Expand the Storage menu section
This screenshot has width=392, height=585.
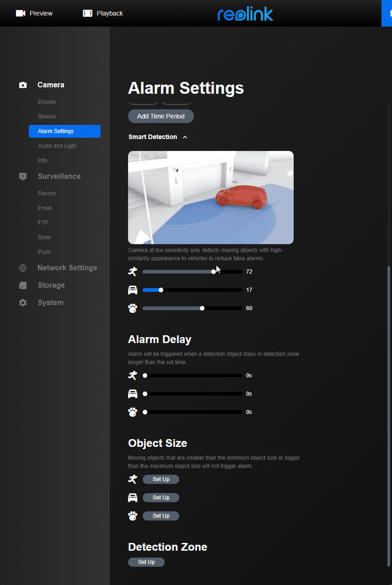tap(51, 285)
